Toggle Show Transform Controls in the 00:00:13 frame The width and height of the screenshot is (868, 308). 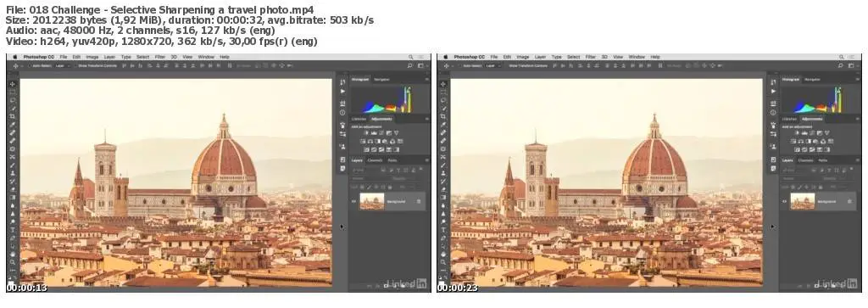point(76,65)
